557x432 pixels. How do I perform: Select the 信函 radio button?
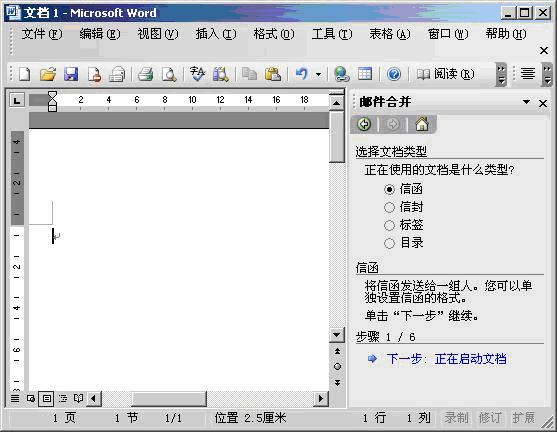389,189
